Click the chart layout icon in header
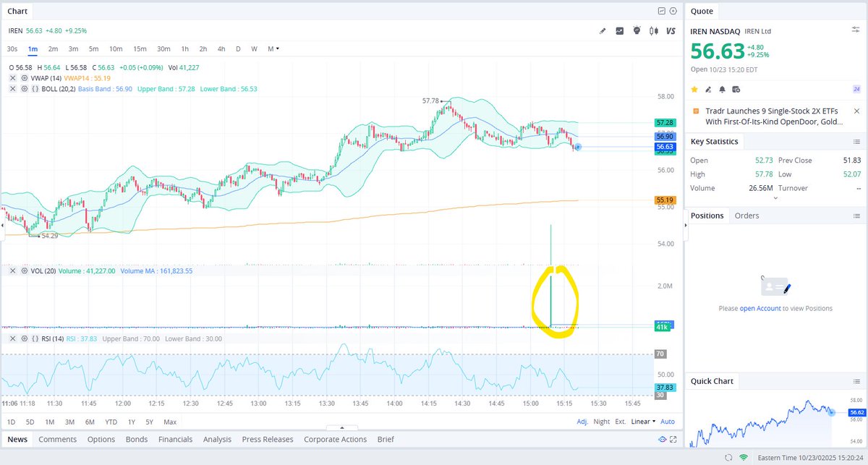Image resolution: width=868 pixels, height=465 pixels. pos(661,11)
